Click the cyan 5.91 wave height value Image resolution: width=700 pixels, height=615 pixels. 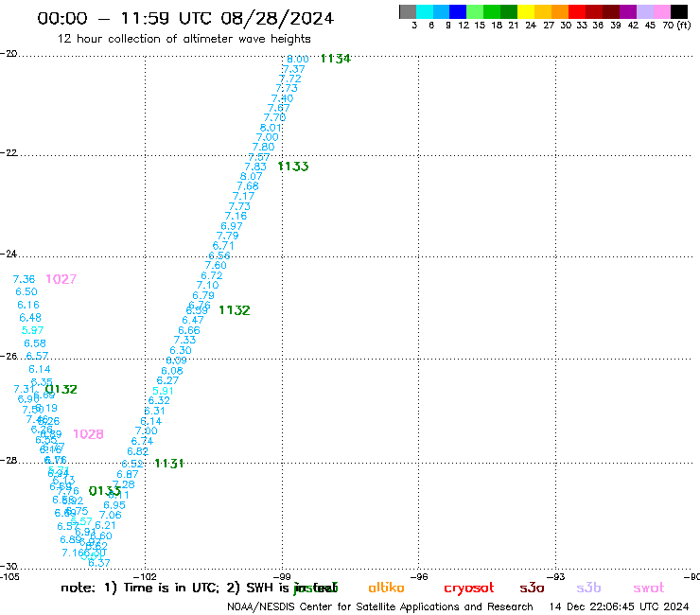[164, 391]
